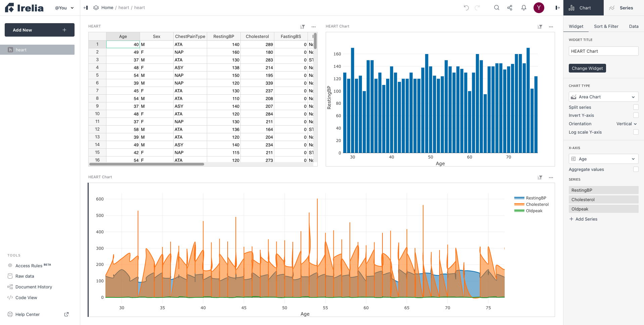Open the share icon

point(510,8)
